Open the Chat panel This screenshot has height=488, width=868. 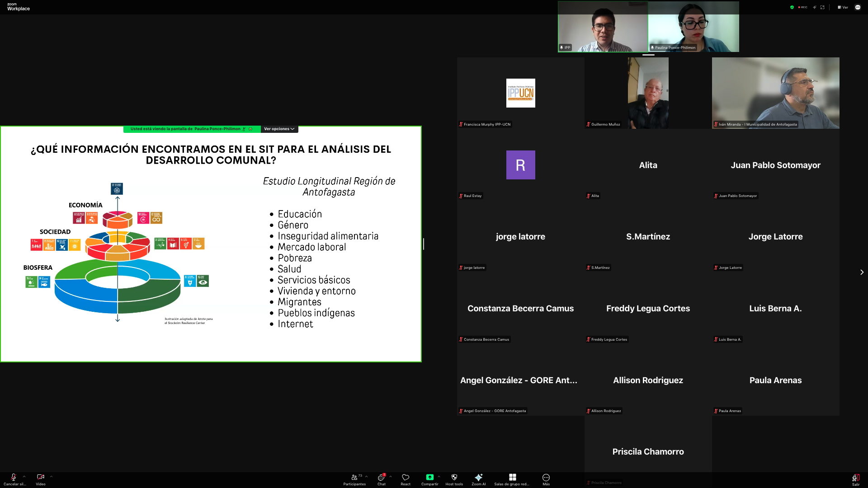382,479
